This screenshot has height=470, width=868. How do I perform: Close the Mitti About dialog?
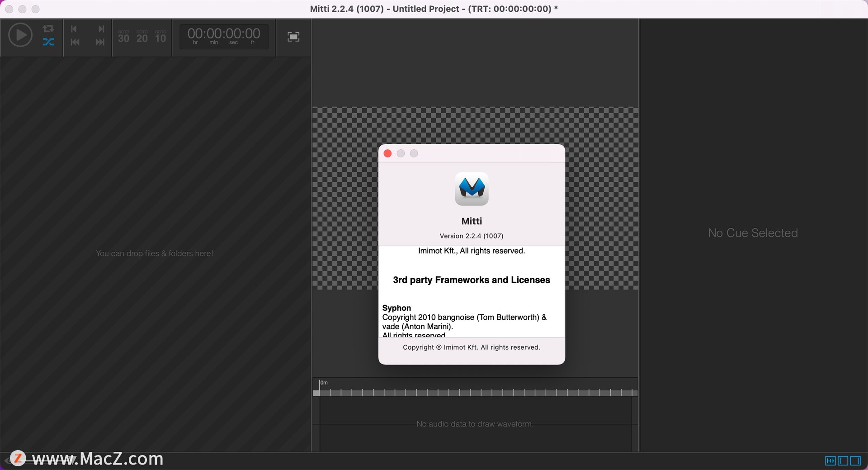pyautogui.click(x=387, y=153)
